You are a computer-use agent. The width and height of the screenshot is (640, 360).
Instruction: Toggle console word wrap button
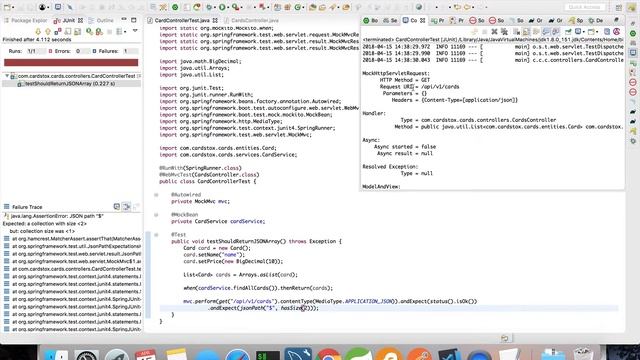pos(536,31)
